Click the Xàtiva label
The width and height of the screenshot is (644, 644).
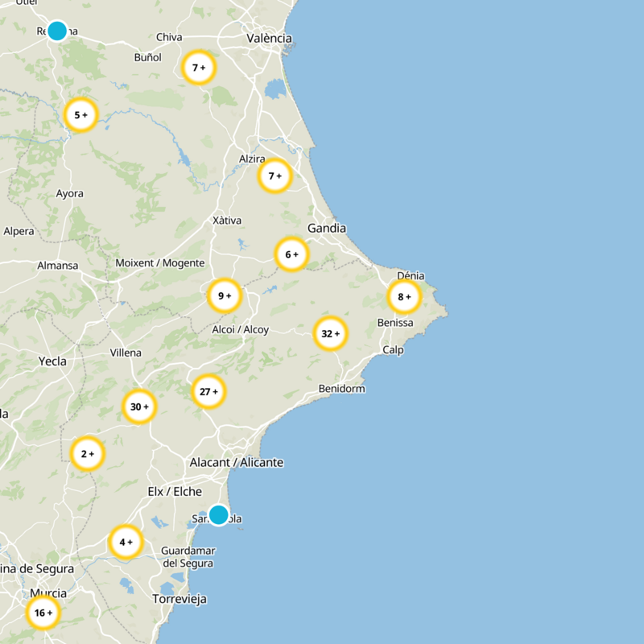227,220
